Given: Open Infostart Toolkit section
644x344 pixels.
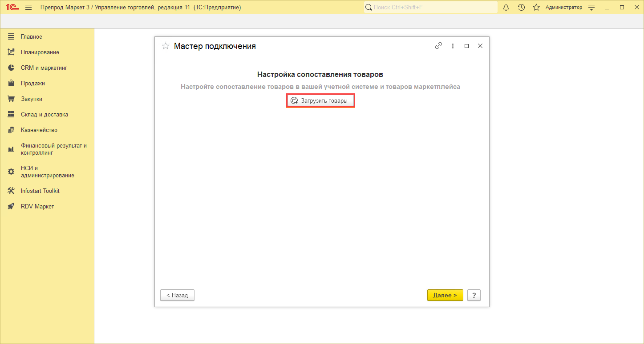Looking at the screenshot, I should [47, 191].
